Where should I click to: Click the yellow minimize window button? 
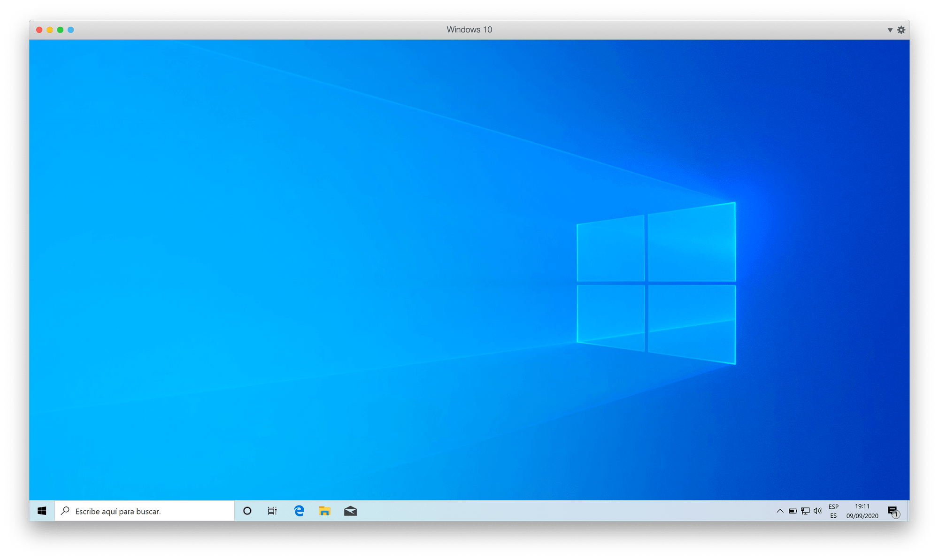point(50,30)
